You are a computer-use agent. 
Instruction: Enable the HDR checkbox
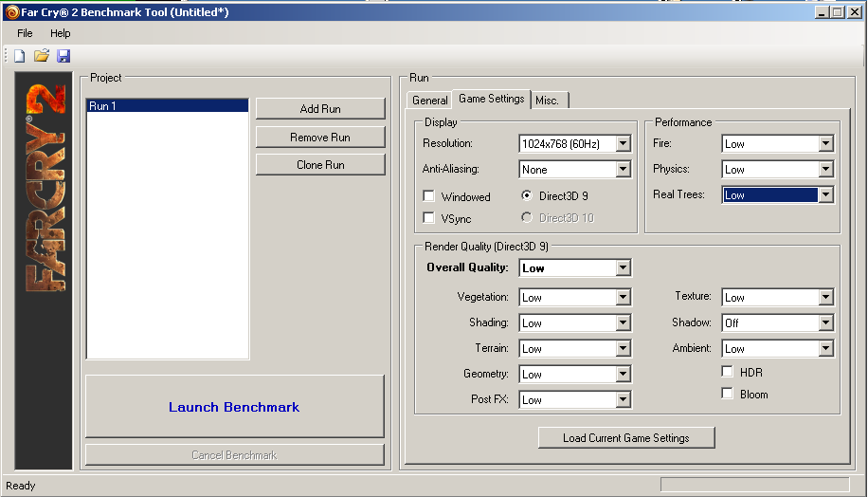[x=728, y=372]
